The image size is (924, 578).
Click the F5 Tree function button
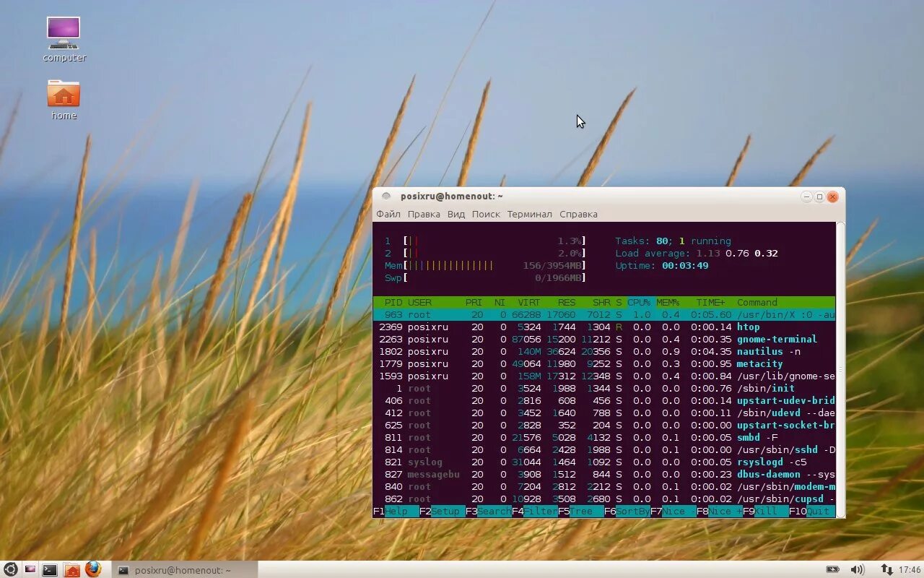(x=580, y=512)
